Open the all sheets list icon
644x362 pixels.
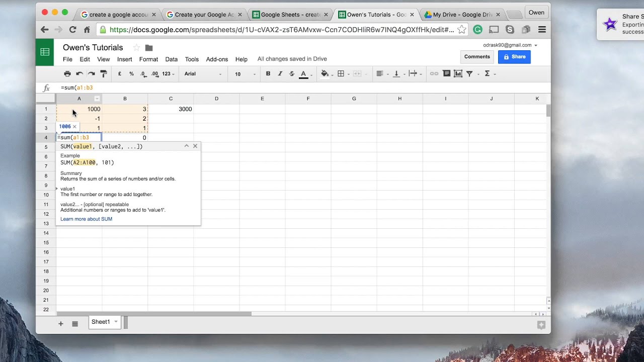75,324
